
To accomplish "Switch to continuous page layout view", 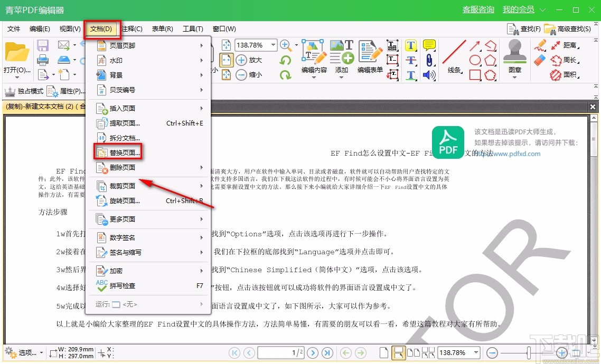I will (x=398, y=352).
